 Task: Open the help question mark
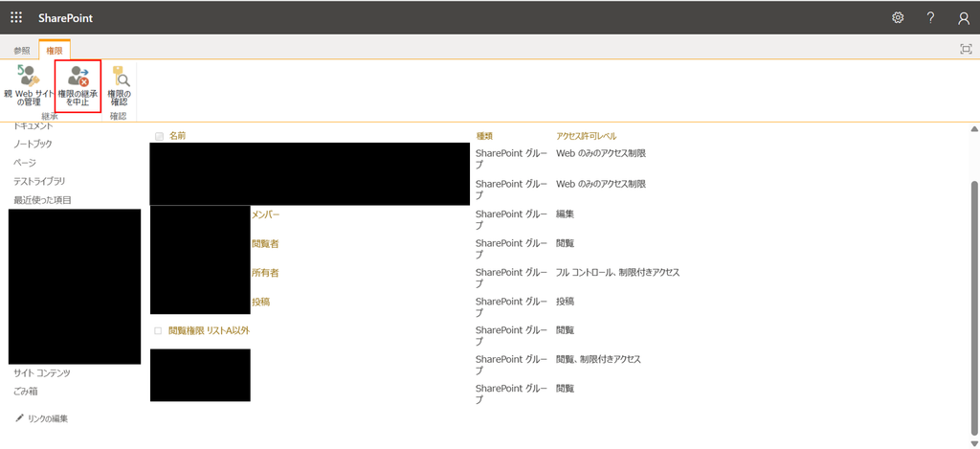[x=930, y=17]
